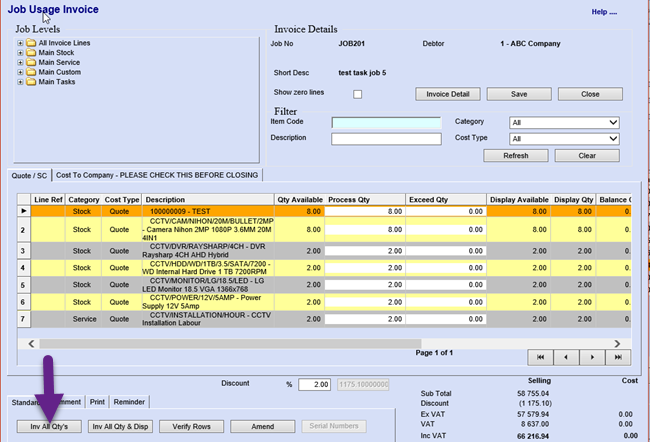Click the Item Code filter field
Screen dimensions: 650x442
tap(385, 123)
